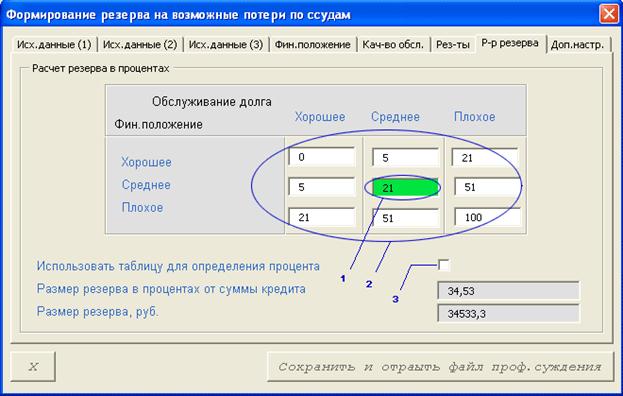623x396 pixels.
Task: Click the field with value 0 in Хорошее row
Action: point(322,157)
